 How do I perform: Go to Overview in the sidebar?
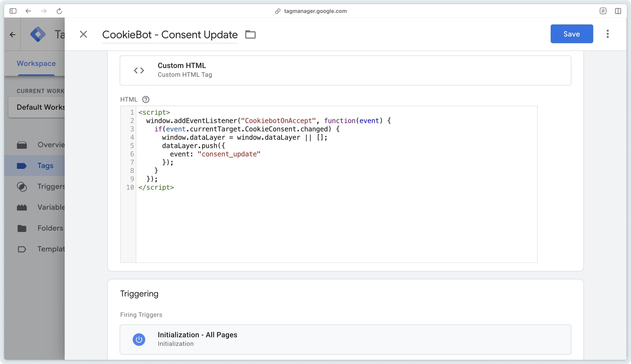point(34,145)
